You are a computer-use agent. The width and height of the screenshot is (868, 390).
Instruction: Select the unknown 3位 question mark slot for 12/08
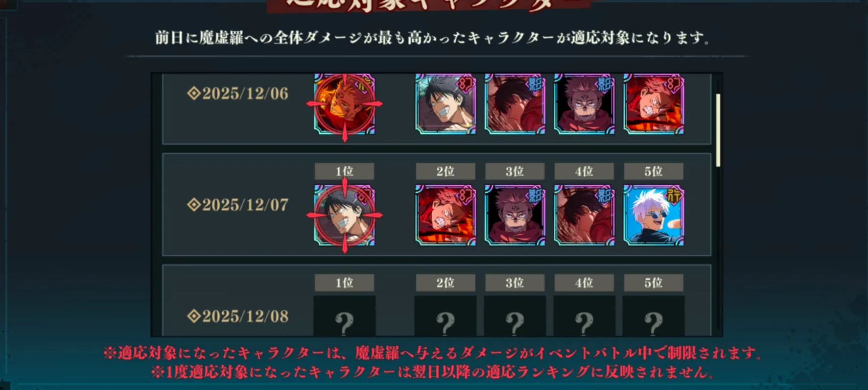(515, 316)
